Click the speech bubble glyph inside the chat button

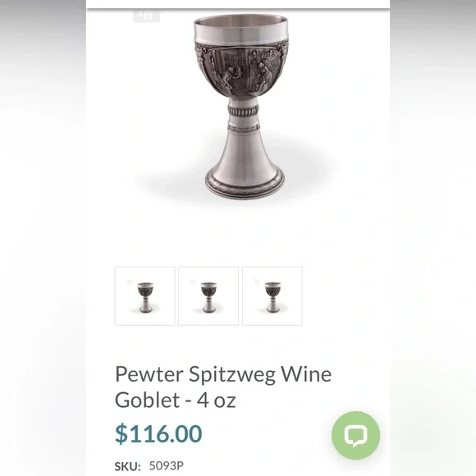coord(356,436)
